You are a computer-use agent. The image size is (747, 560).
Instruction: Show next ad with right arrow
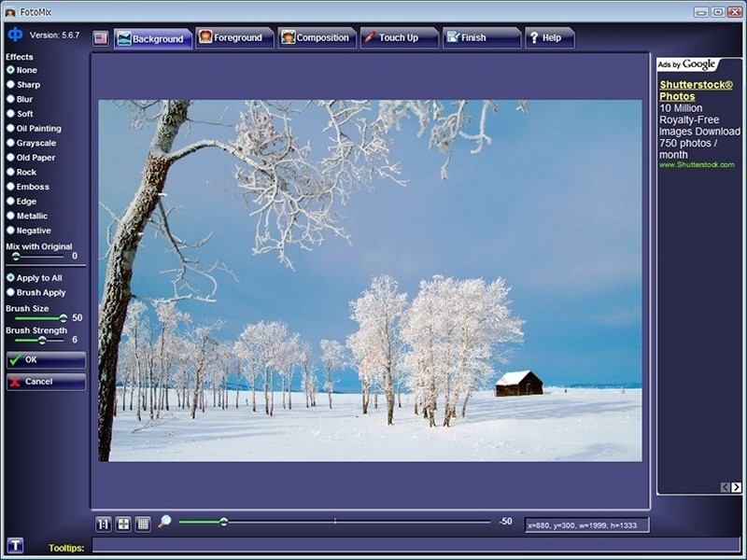tap(736, 487)
